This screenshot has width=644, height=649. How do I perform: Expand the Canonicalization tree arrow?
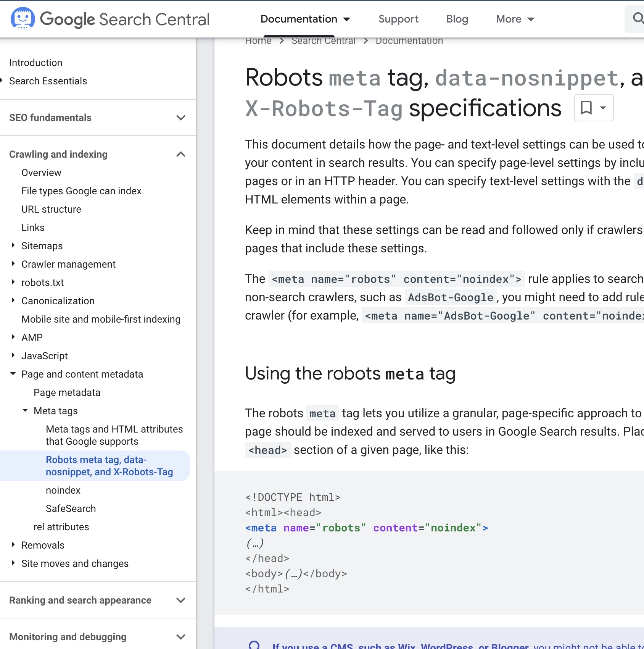click(x=13, y=300)
